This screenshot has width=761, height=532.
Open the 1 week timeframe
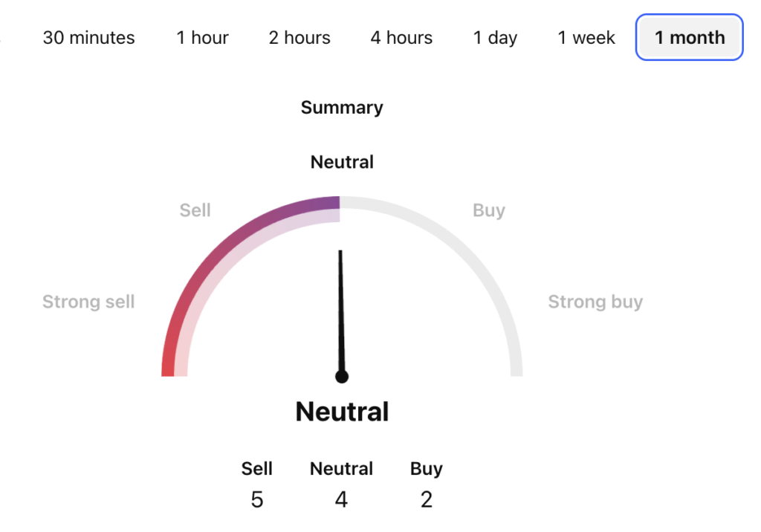(x=586, y=38)
